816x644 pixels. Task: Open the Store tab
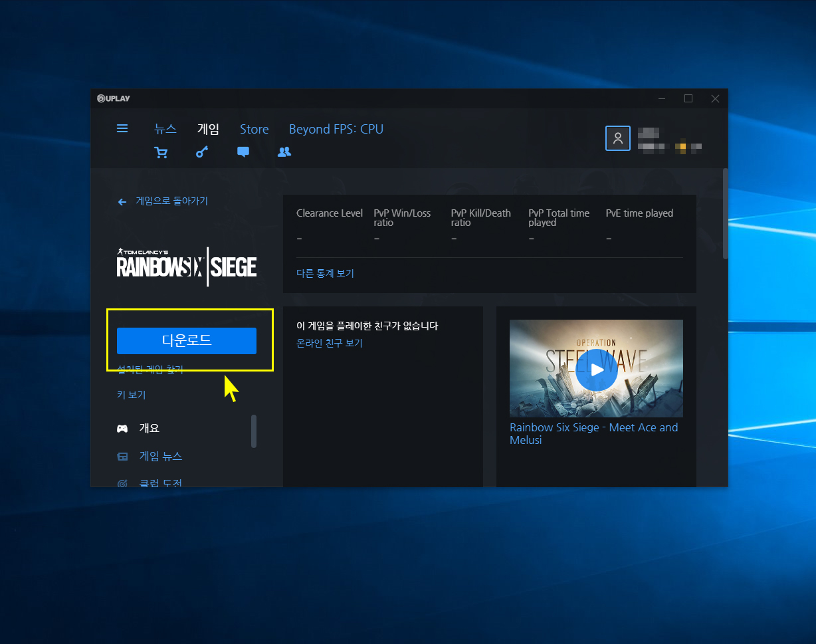(x=254, y=129)
